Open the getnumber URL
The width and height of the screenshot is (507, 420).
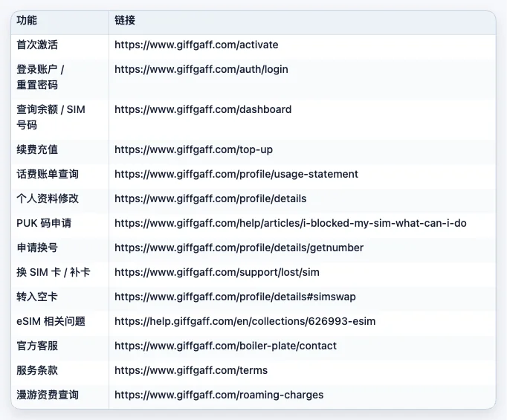[239, 248]
